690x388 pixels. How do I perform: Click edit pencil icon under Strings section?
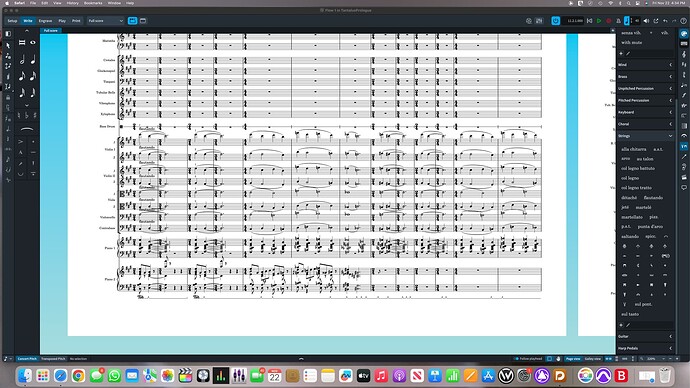click(628, 325)
